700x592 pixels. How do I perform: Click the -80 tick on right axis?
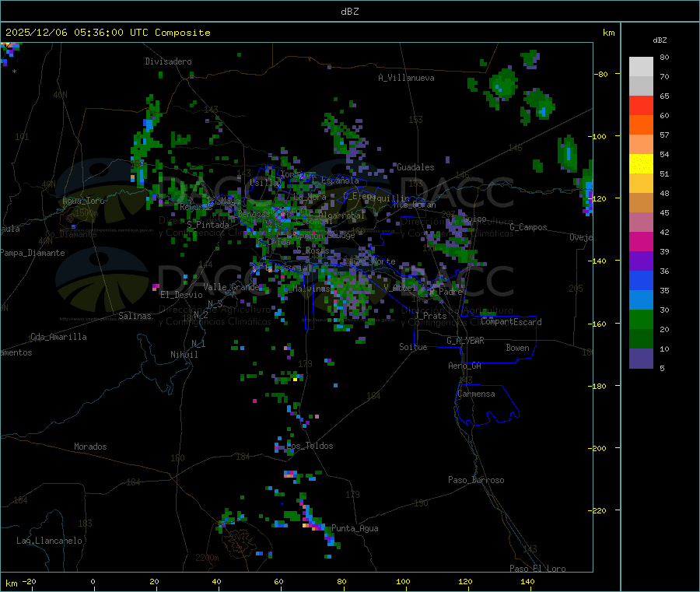pyautogui.click(x=601, y=75)
